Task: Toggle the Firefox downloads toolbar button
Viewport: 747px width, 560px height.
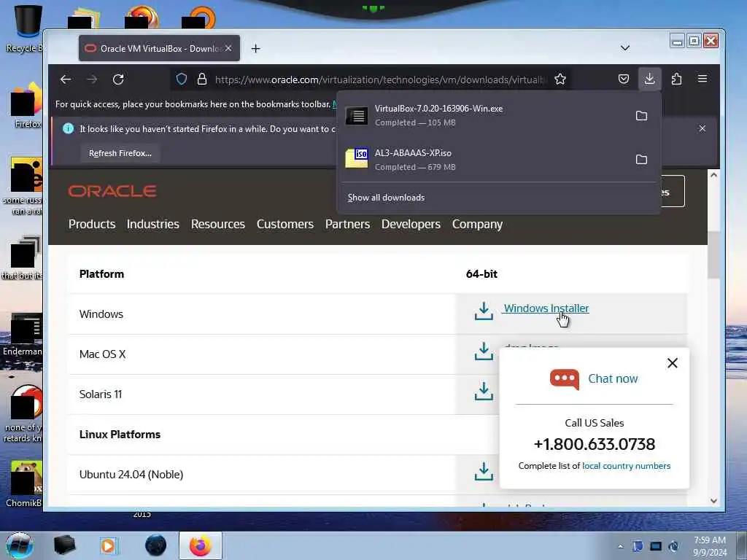Action: click(649, 79)
